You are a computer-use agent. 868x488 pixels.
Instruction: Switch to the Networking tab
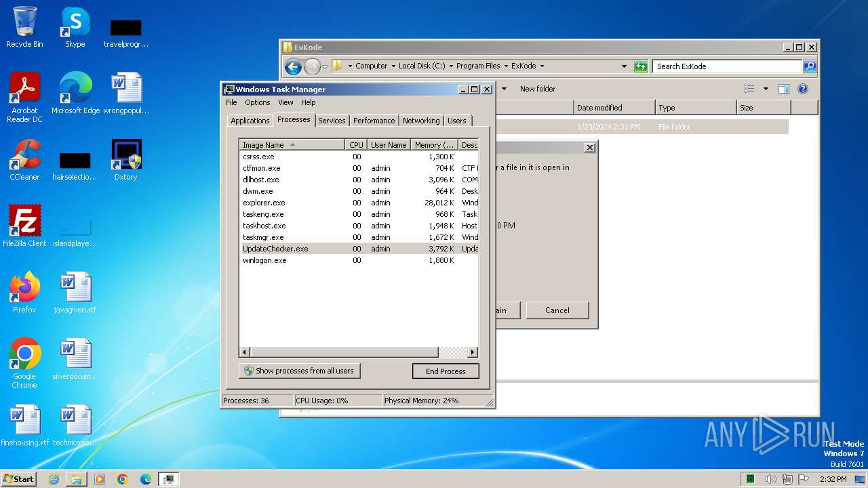(421, 121)
